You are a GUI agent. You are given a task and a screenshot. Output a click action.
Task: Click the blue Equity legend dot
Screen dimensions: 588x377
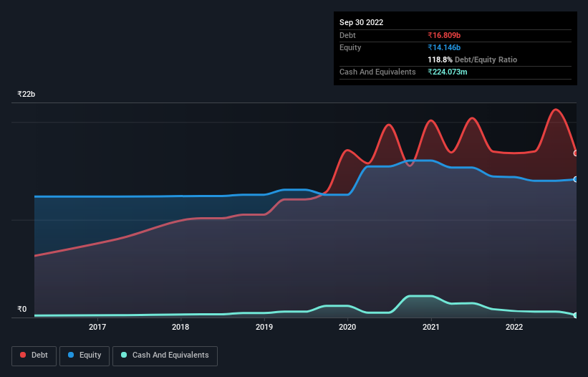pos(71,355)
